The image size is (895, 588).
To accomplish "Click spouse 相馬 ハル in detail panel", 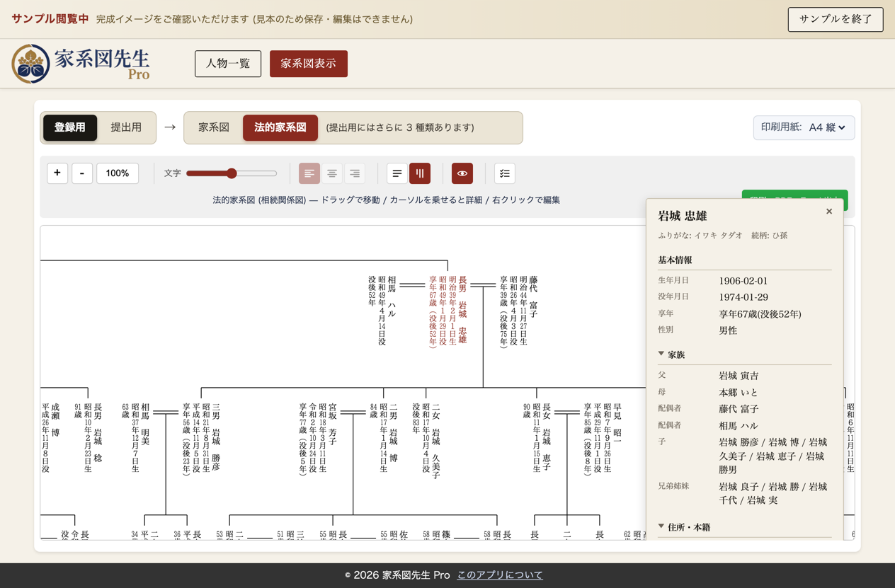I will click(739, 426).
